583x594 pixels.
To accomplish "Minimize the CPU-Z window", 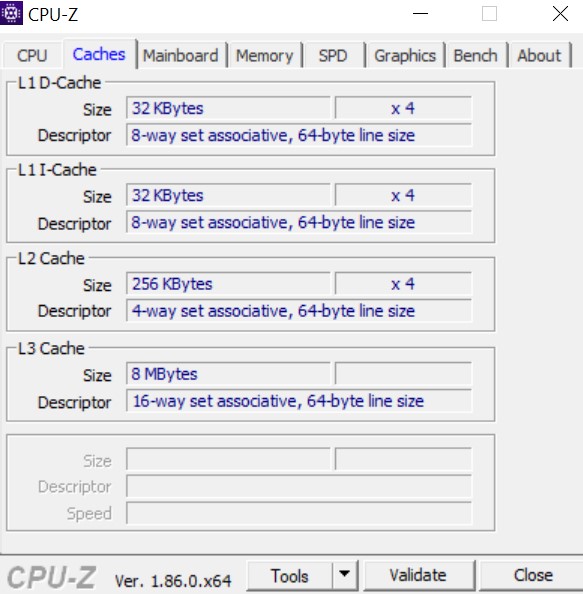I will coord(420,14).
